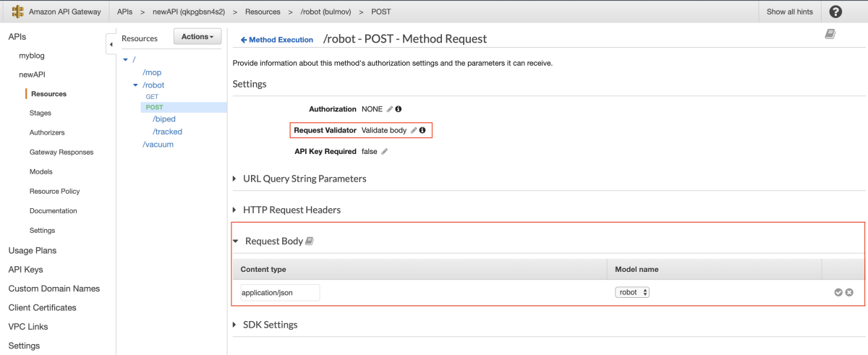
Task: Open Models in the sidebar
Action: point(41,172)
